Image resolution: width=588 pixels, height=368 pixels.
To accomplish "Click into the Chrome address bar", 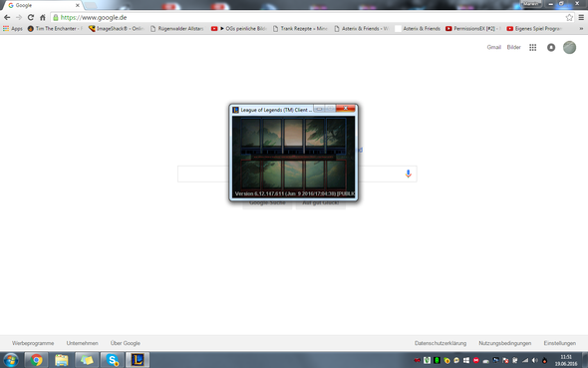I will click(308, 18).
